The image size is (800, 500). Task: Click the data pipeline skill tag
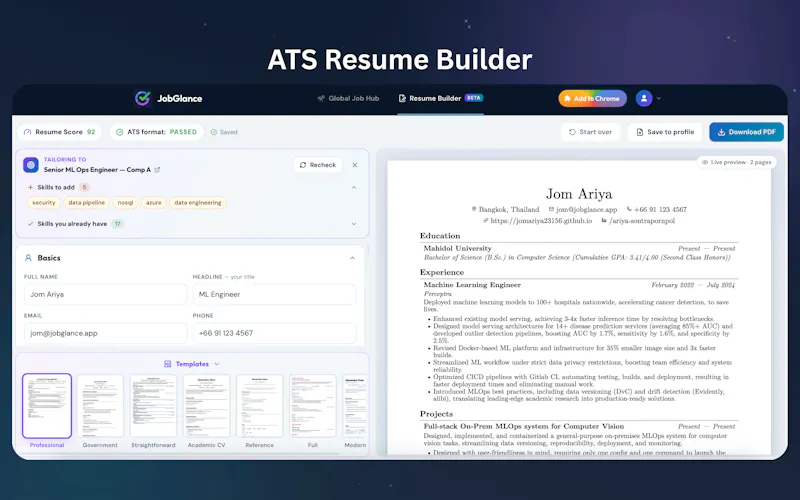coord(87,203)
